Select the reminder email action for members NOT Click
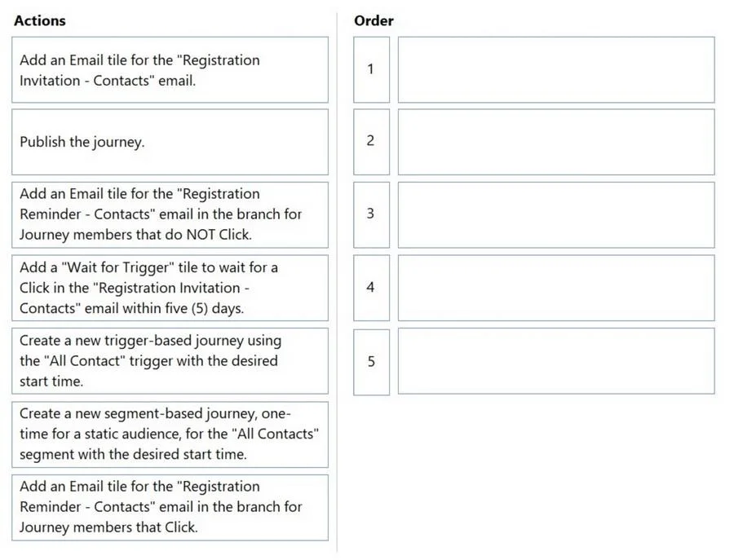 click(170, 214)
